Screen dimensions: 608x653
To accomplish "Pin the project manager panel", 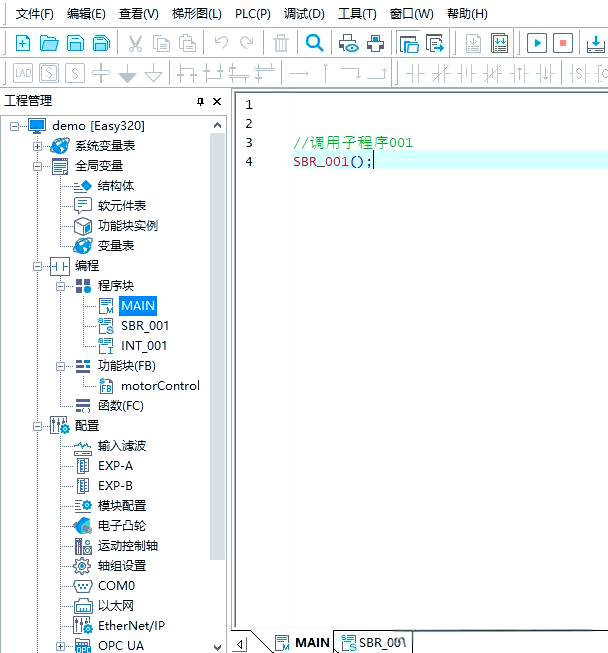I will [x=200, y=101].
